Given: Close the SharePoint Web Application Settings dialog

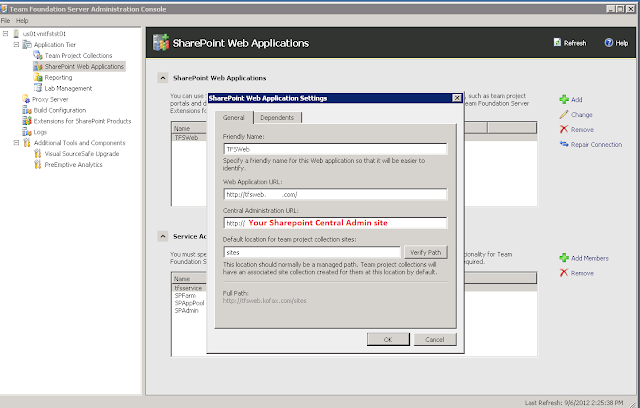Looking at the screenshot, I should click(x=457, y=98).
